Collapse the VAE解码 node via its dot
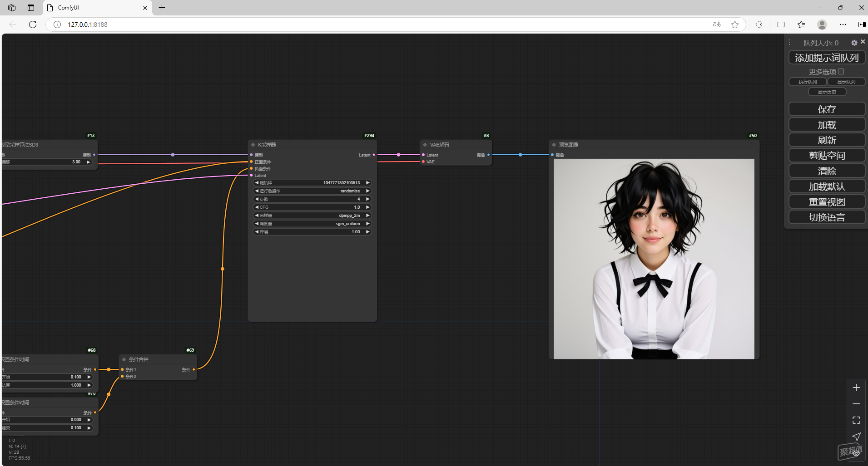 [x=425, y=145]
